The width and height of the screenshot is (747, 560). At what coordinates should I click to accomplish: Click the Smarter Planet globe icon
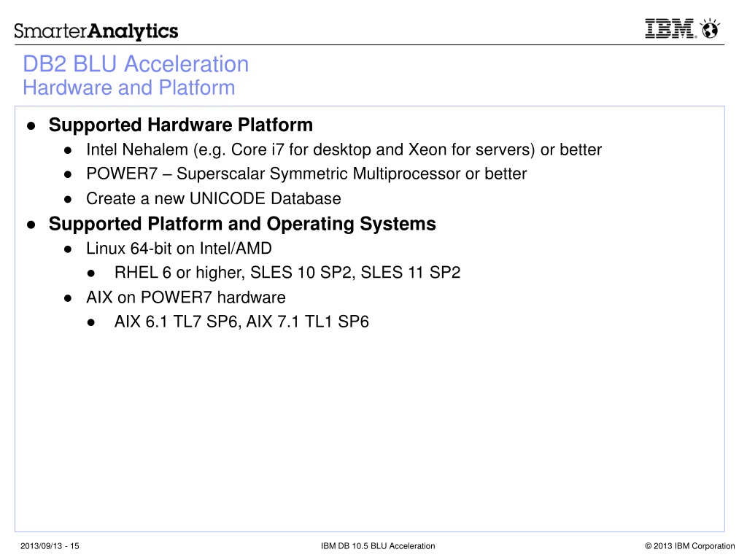pyautogui.click(x=710, y=28)
